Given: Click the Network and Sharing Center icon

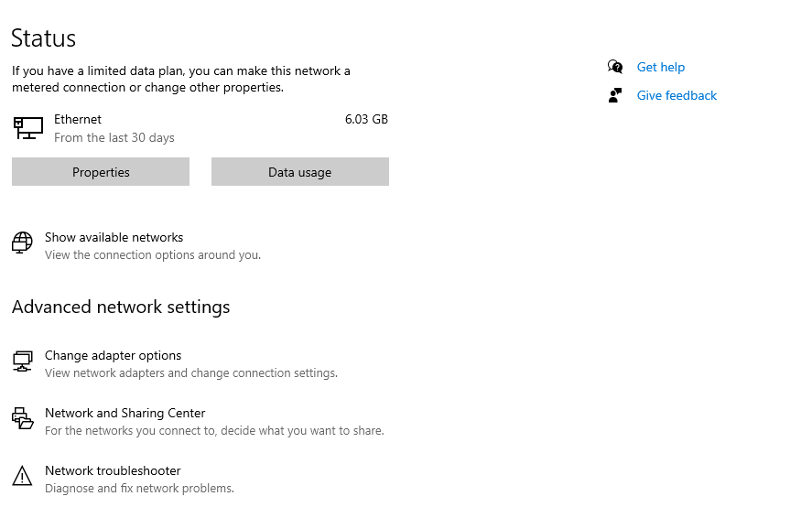Looking at the screenshot, I should click(23, 419).
